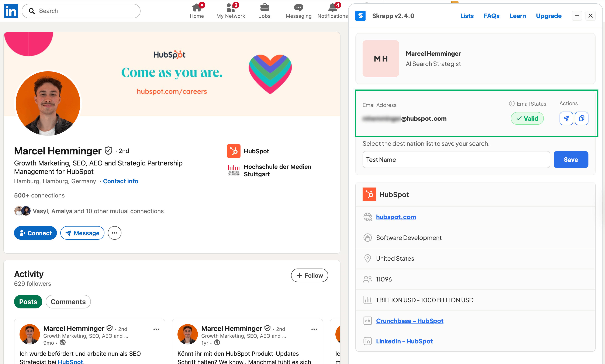Send email via Skrapp action icon
605x364 pixels.
tap(566, 118)
